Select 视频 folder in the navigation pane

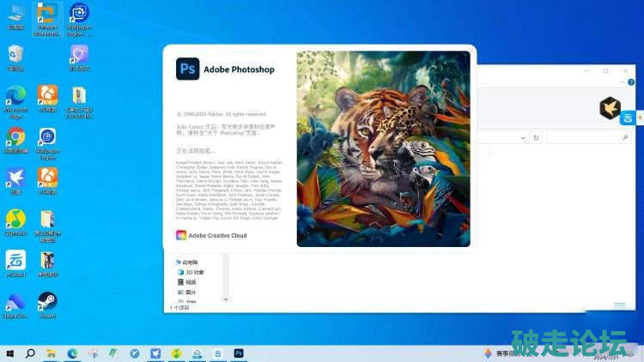[x=190, y=282]
